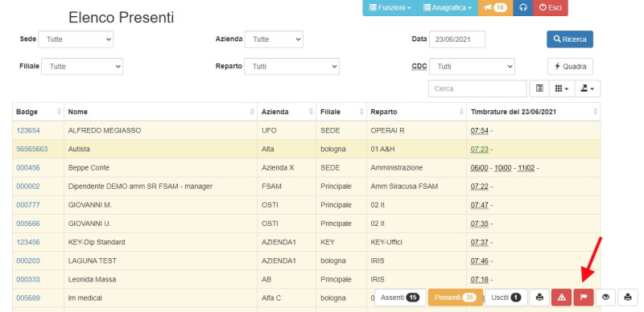The image size is (644, 312).
Task: Open the Azienda filter dropdown
Action: (x=274, y=39)
